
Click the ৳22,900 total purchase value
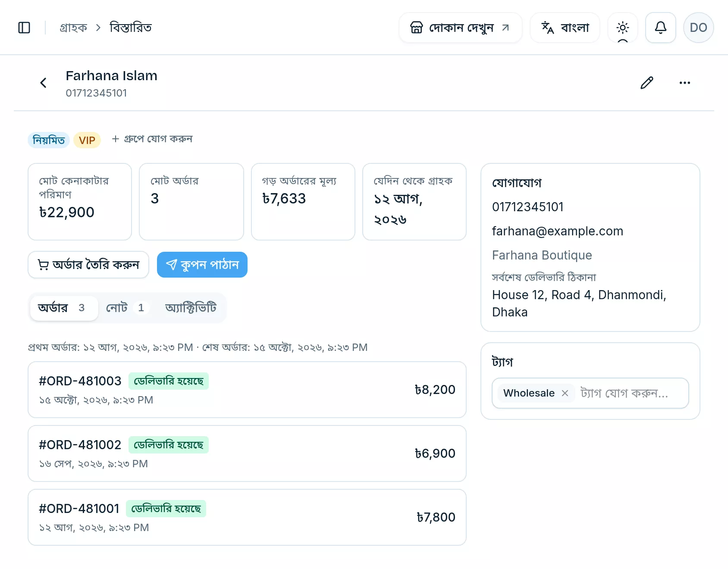pyautogui.click(x=67, y=213)
